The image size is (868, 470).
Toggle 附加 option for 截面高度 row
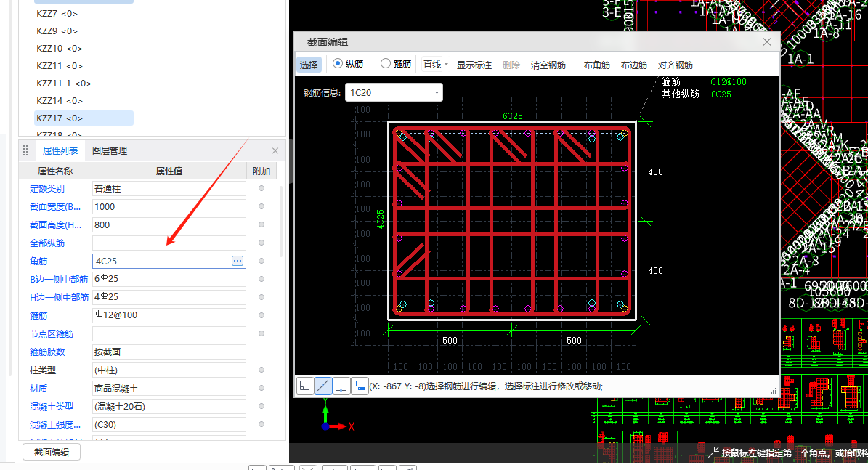click(261, 224)
